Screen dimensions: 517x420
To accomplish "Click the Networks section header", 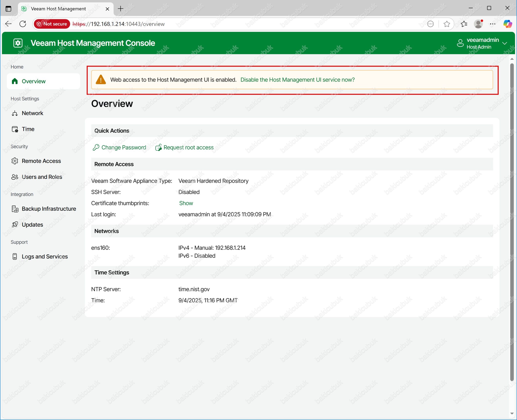I will click(292, 231).
